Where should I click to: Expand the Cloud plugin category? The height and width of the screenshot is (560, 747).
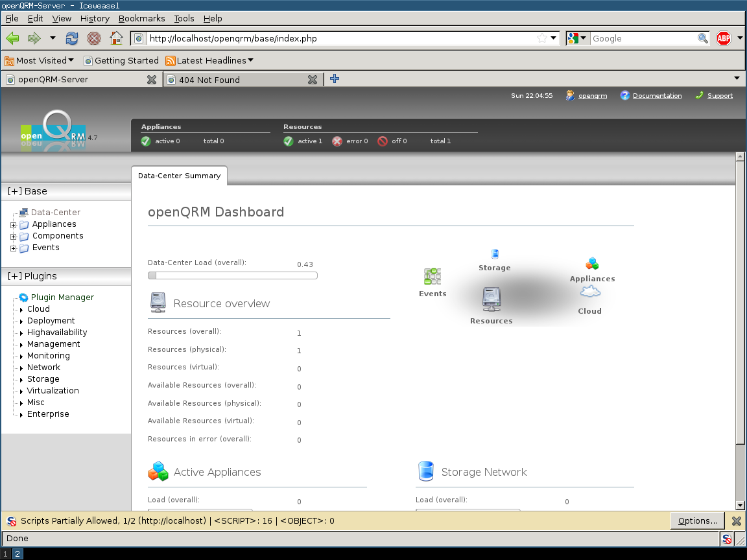coord(21,310)
